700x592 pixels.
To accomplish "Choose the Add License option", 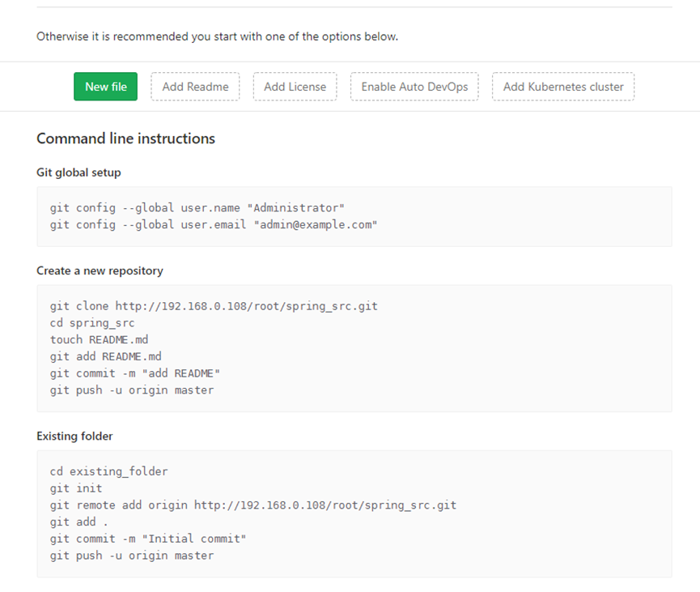I will [295, 86].
